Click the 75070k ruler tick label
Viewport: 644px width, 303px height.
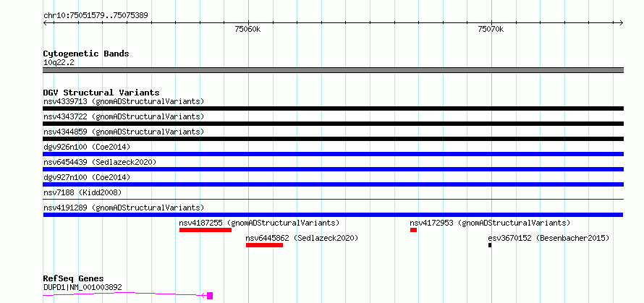[491, 29]
